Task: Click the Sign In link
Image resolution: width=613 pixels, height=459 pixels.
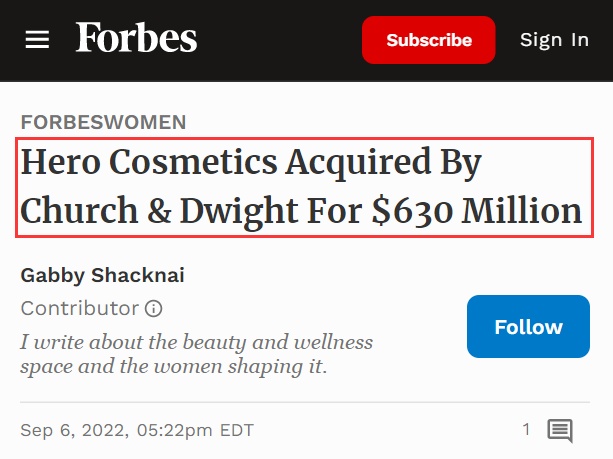Action: (x=554, y=40)
